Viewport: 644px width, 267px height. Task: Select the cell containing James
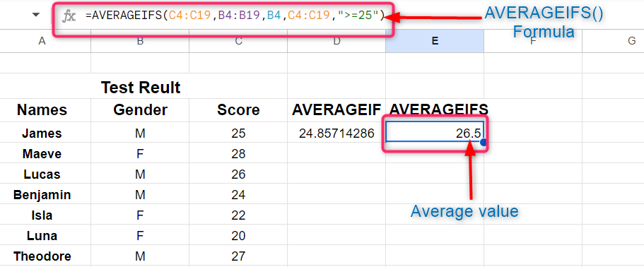point(42,133)
